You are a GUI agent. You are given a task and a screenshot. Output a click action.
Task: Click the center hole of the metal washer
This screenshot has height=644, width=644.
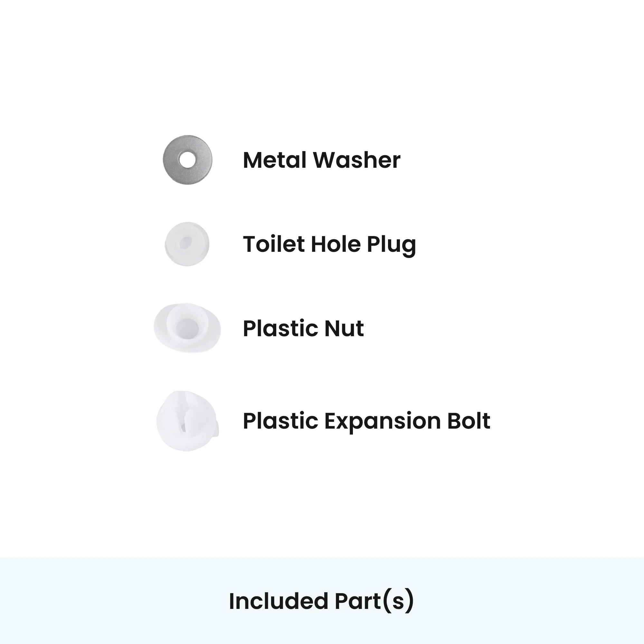[x=187, y=160]
